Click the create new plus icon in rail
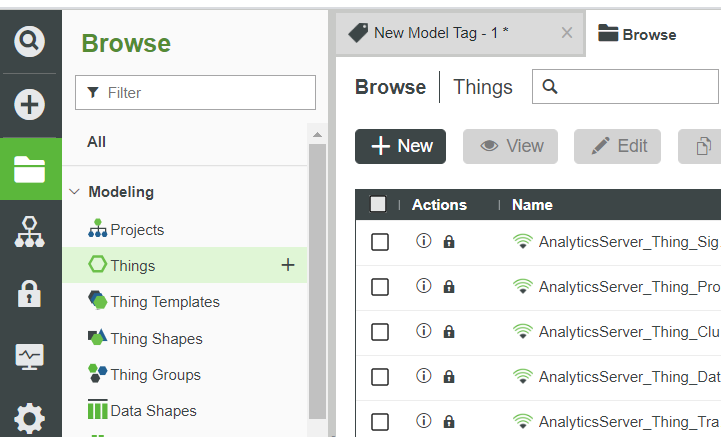721x437 pixels. (30, 104)
